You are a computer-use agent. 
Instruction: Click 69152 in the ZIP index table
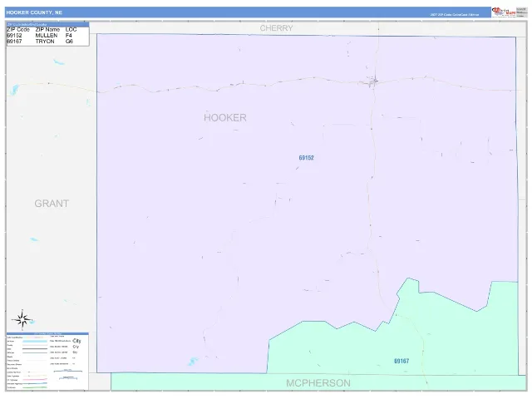[x=15, y=35]
